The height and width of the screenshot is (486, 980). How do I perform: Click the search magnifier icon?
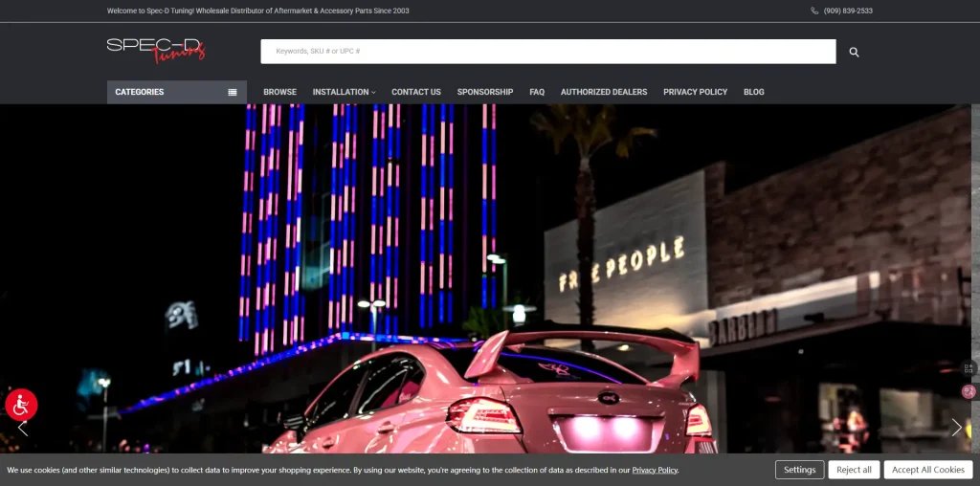(x=854, y=52)
